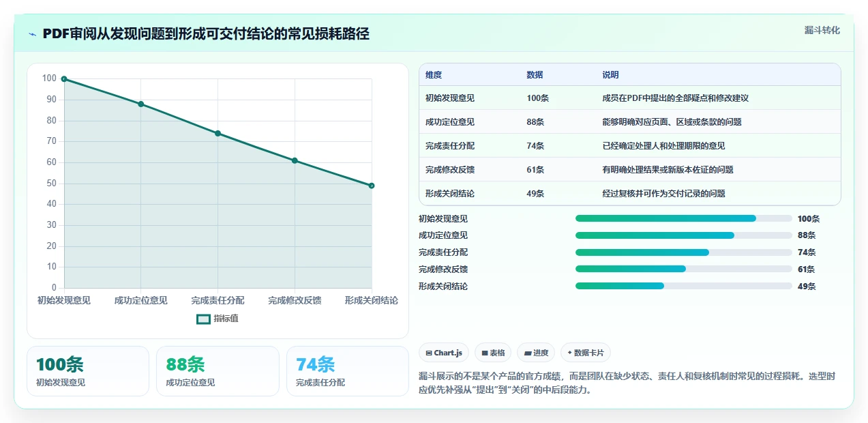Click the 进度 tag
The height and width of the screenshot is (423, 868).
click(536, 353)
